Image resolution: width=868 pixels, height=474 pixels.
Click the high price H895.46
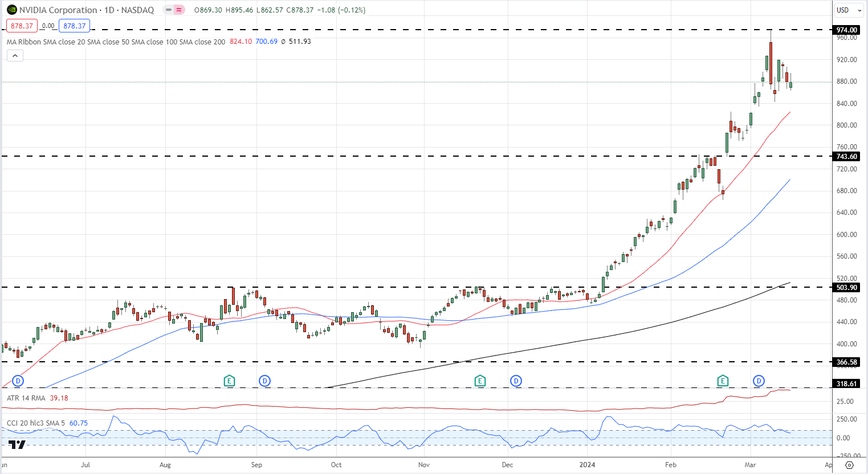pyautogui.click(x=239, y=10)
